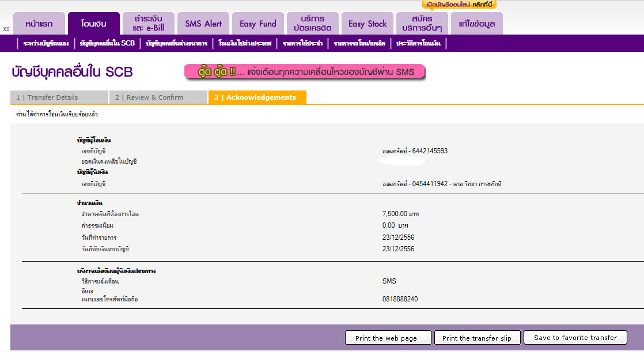This screenshot has height=355, width=644.
Task: Select the สมัครบริการอื่นๆ tab
Action: point(422,24)
